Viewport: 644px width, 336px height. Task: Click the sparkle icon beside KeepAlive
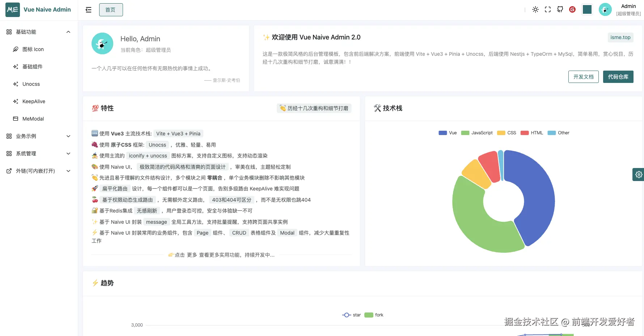coord(16,101)
